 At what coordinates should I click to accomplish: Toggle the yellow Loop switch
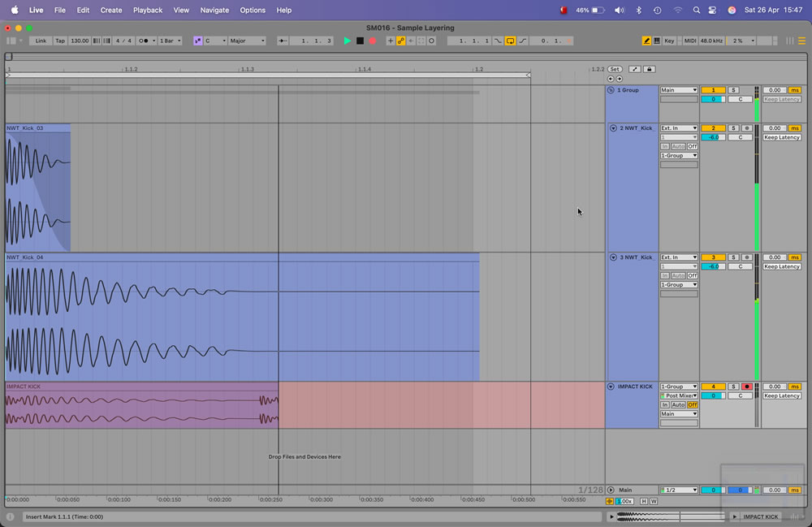tap(510, 41)
